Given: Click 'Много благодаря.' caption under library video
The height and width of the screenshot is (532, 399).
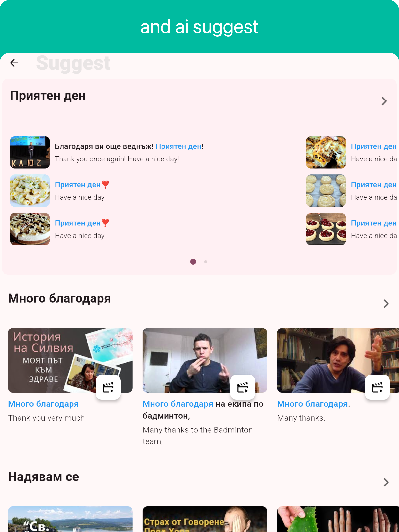Looking at the screenshot, I should [x=313, y=404].
